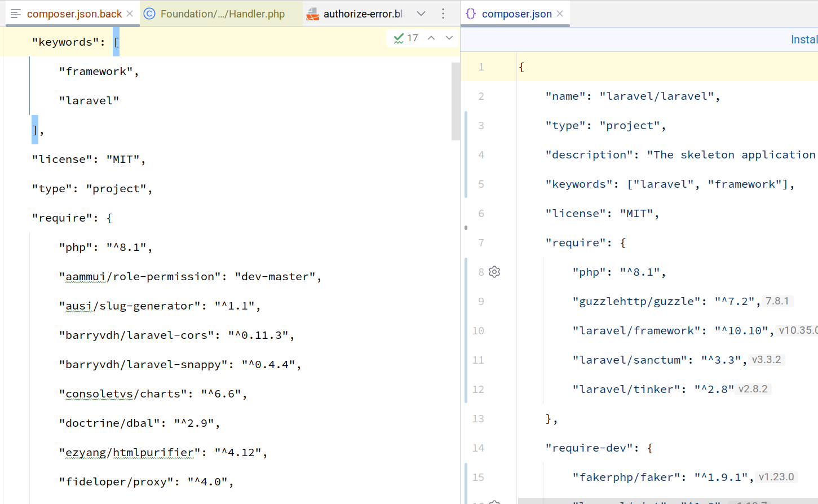The image size is (818, 504).
Task: Click the gear icon on line 8
Action: 494,272
